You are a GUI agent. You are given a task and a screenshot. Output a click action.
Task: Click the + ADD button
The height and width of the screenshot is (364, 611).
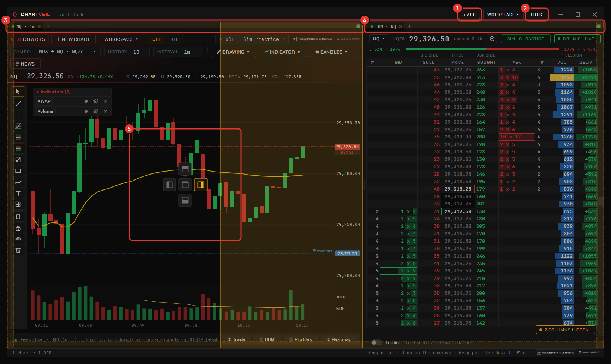click(469, 15)
